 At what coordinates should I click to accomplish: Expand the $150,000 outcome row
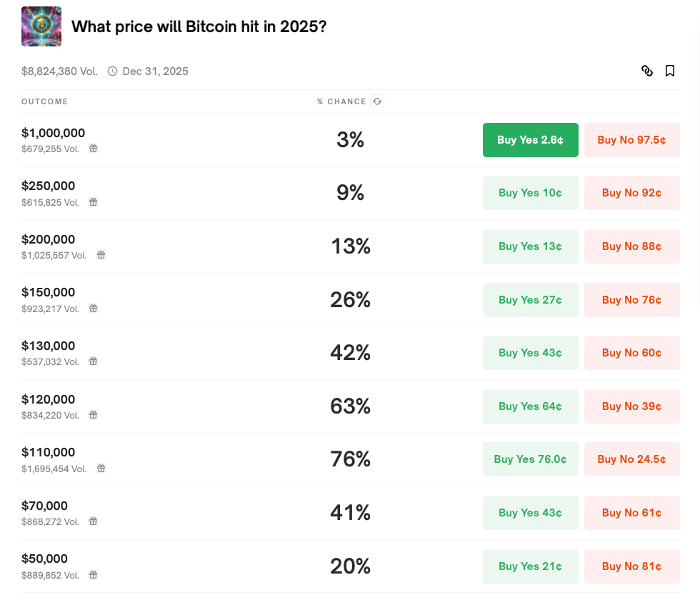click(x=351, y=300)
